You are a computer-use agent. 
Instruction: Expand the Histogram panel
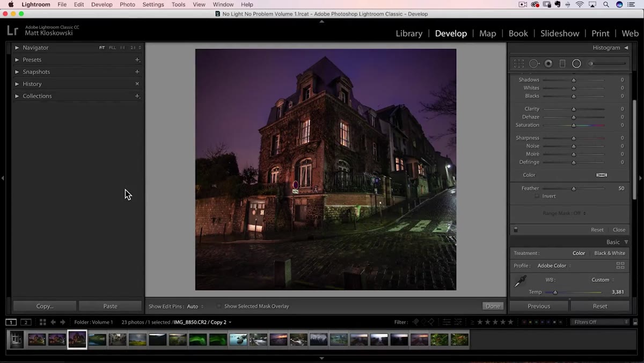click(626, 48)
